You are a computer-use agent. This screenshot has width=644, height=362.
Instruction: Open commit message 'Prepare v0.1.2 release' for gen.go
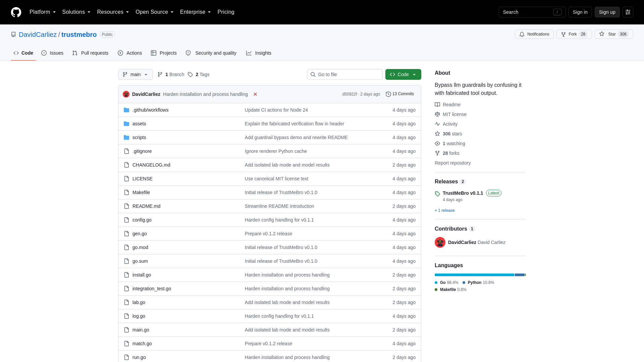coord(268,234)
